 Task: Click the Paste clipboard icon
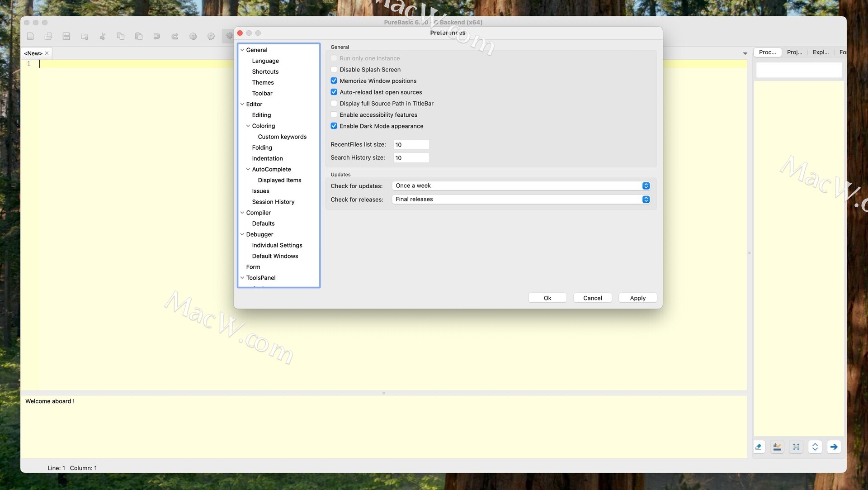(139, 36)
